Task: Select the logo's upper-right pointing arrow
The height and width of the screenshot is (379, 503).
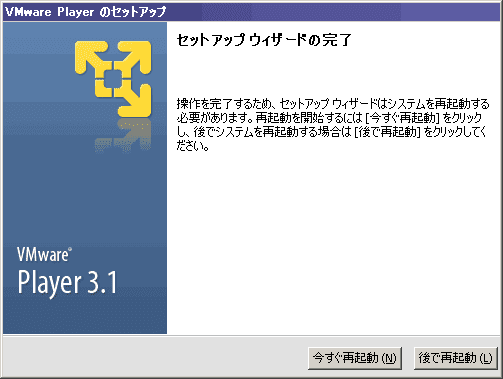Action: click(x=135, y=57)
